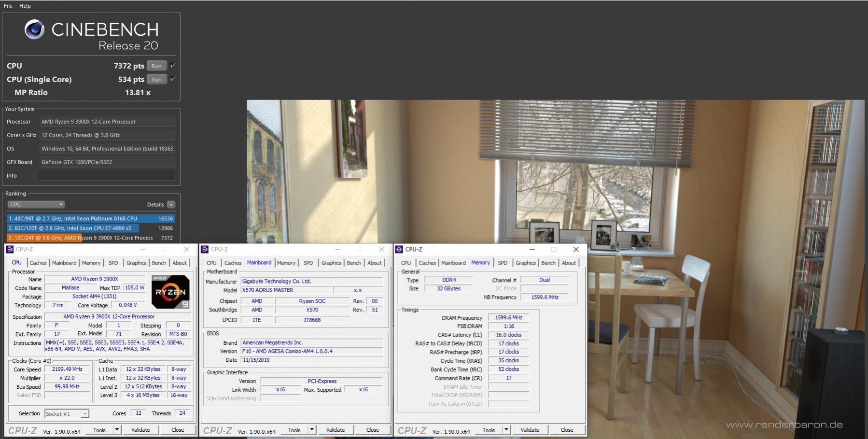Click bottom Close button in CPU-Z window showing Mainboard tab
This screenshot has width=868, height=439.
pyautogui.click(x=373, y=430)
